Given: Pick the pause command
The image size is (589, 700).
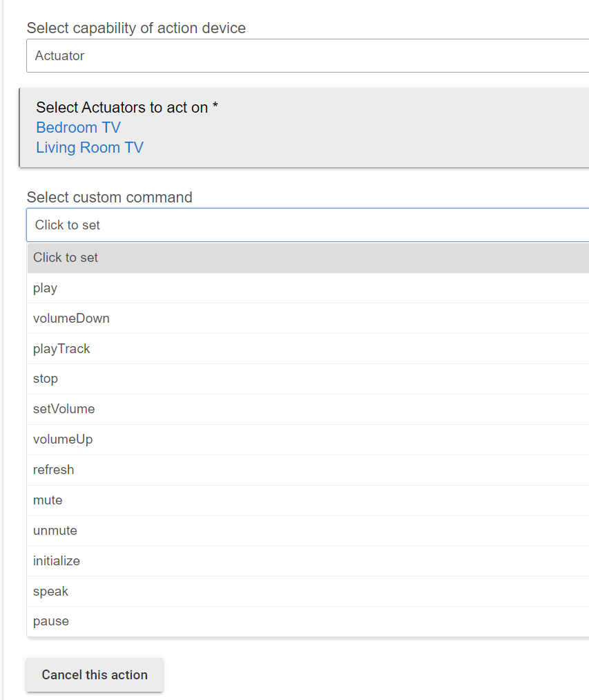Looking at the screenshot, I should 51,621.
